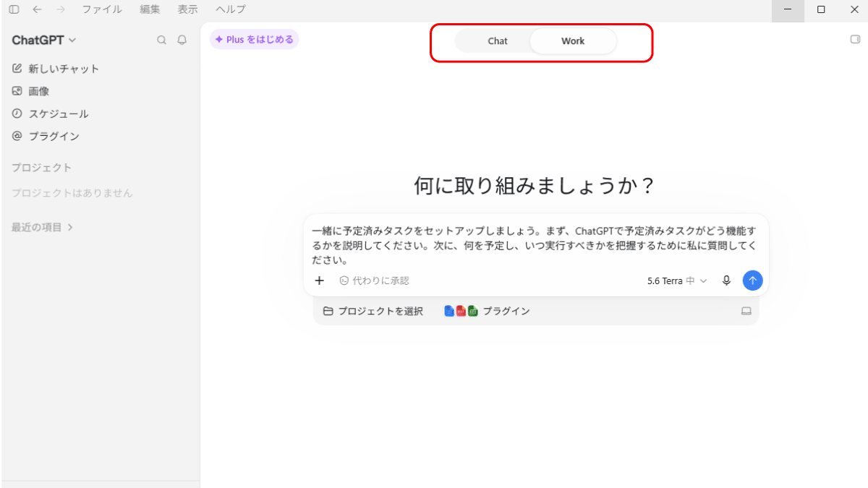This screenshot has height=488, width=868.
Task: Open プラグイン in the sidebar
Action: (46, 136)
